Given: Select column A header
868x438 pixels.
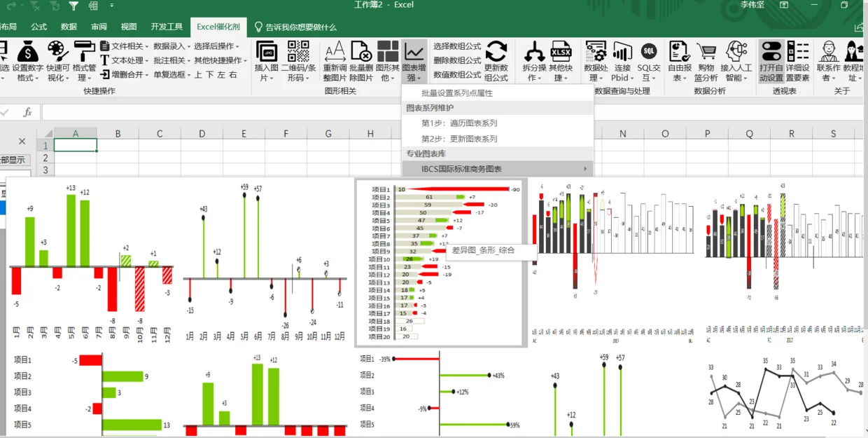Looking at the screenshot, I should tap(76, 134).
